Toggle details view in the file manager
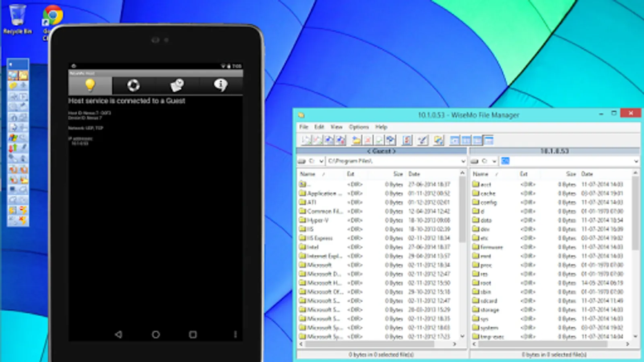 point(488,140)
